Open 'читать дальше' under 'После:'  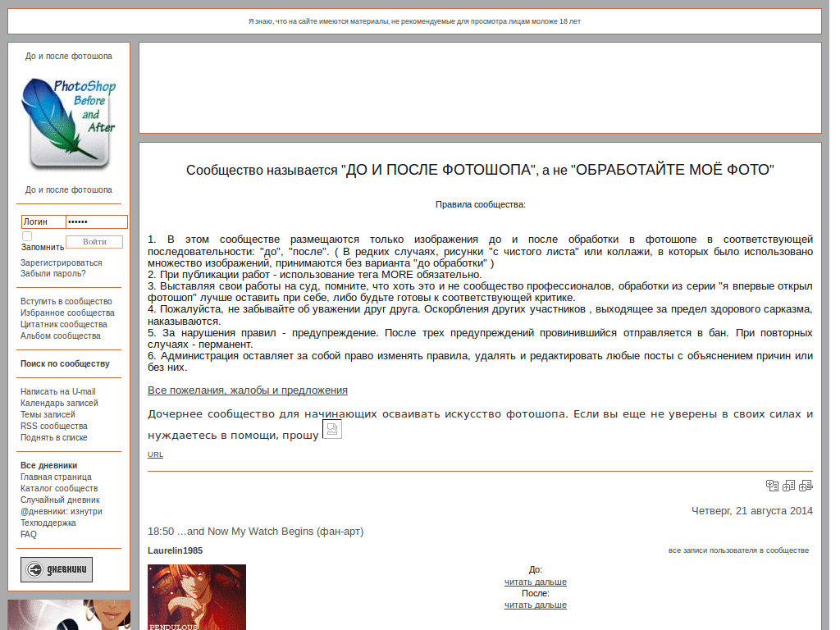coord(536,605)
